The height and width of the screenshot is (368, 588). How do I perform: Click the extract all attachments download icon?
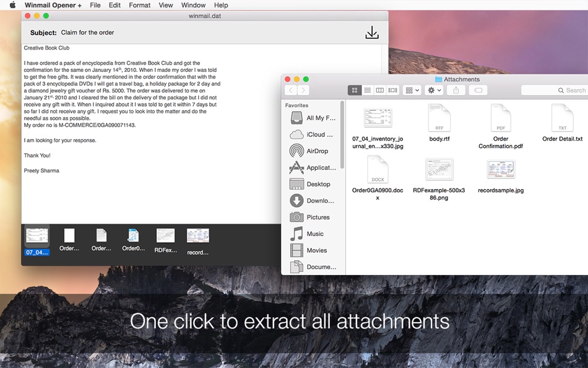click(371, 33)
